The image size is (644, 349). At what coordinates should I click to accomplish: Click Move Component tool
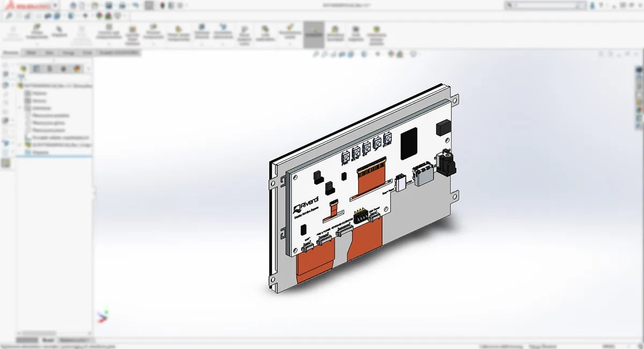(154, 32)
